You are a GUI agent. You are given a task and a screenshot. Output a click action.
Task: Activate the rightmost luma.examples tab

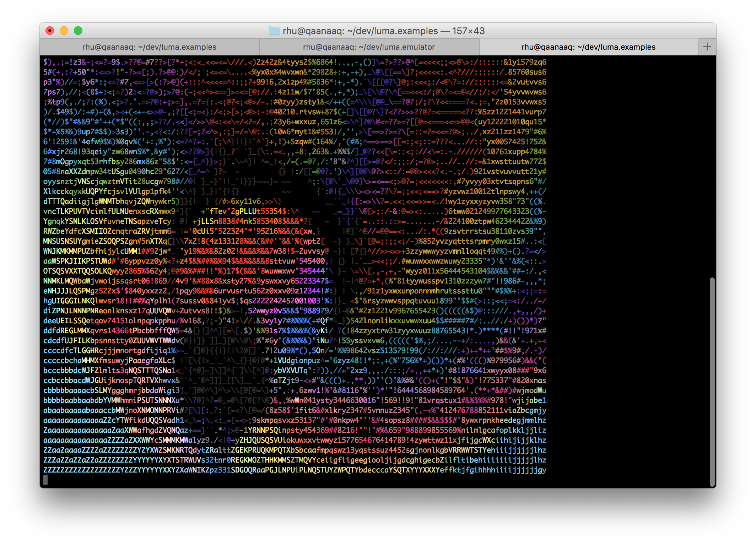[x=588, y=47]
